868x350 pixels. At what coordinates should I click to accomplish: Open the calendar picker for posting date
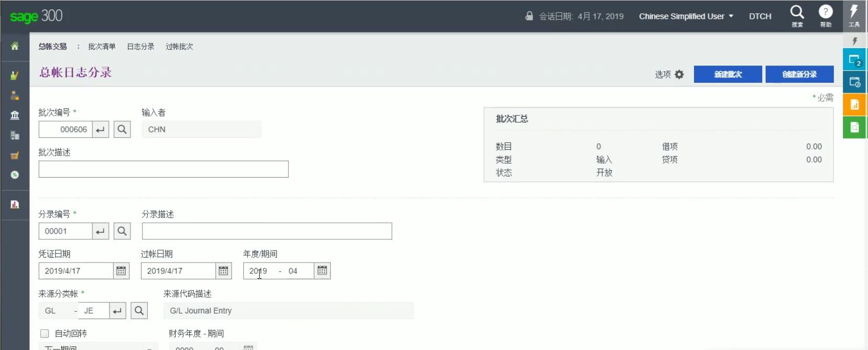223,271
